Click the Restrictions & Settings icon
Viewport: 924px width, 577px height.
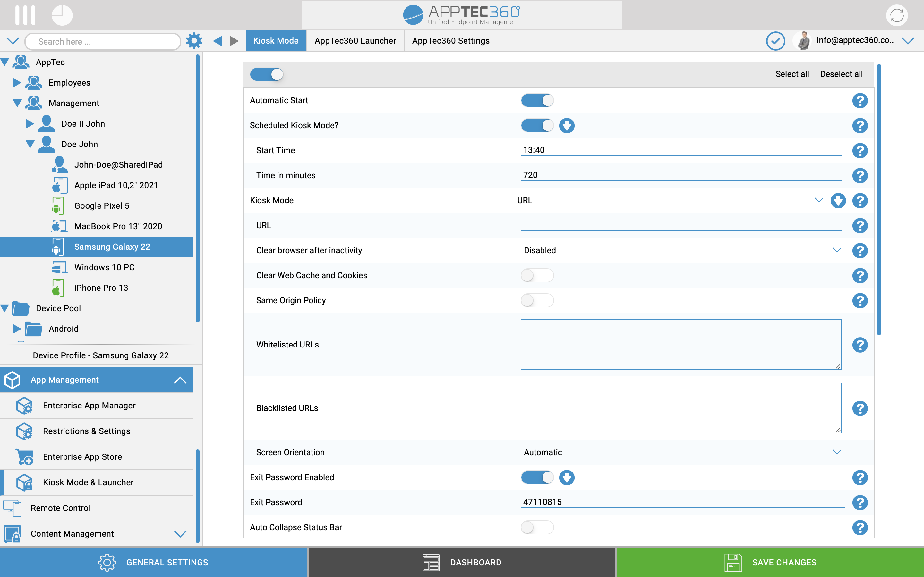coord(24,431)
